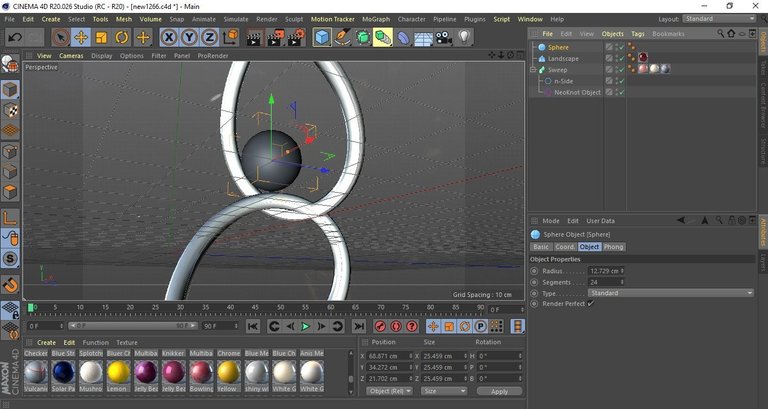Click the Position X value field
768x409 pixels.
coord(390,356)
